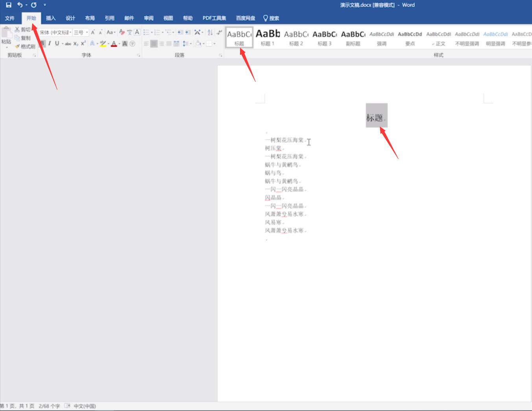Copy selection with 复制
532x411 pixels.
[23, 38]
